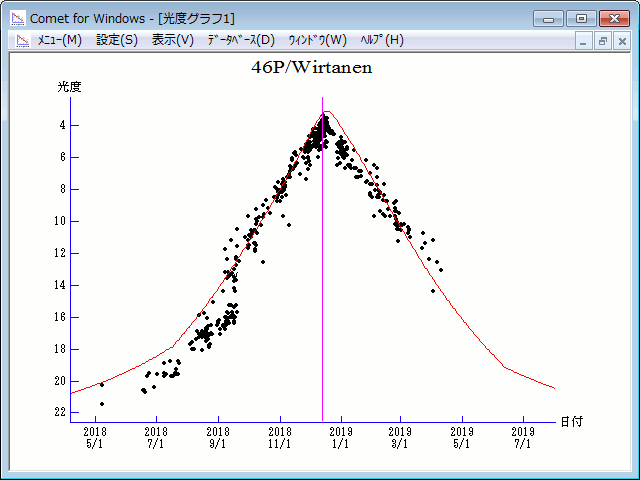The image size is (640, 480).
Task: Close the inner 光度グラフ1 graph document
Action: (621, 41)
